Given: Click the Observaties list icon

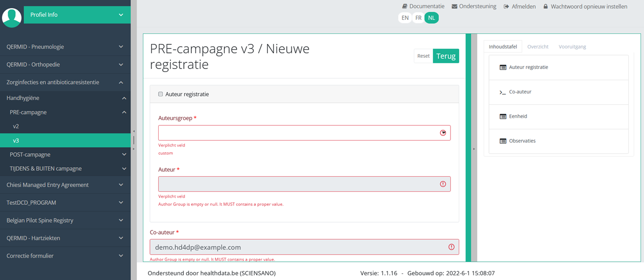Looking at the screenshot, I should pyautogui.click(x=503, y=141).
